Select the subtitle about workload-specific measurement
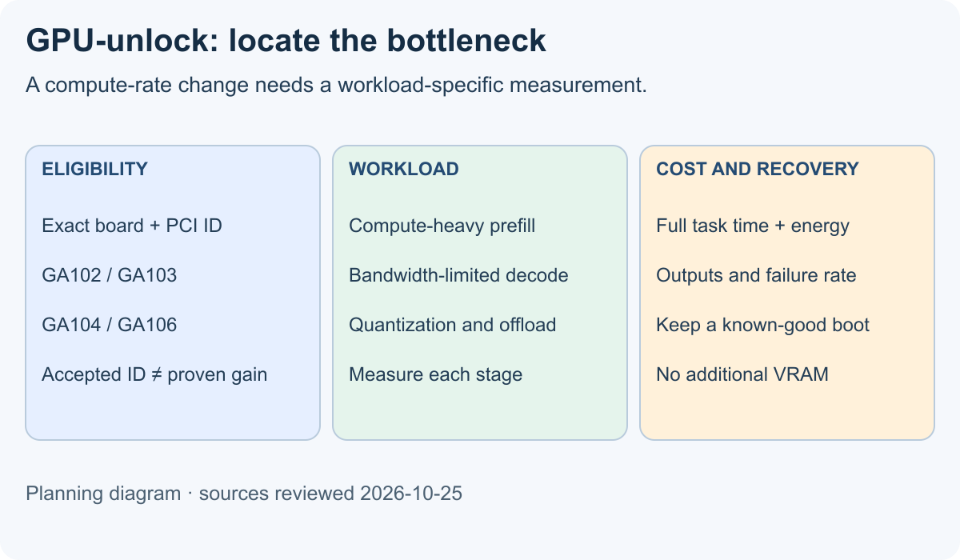 click(x=336, y=86)
